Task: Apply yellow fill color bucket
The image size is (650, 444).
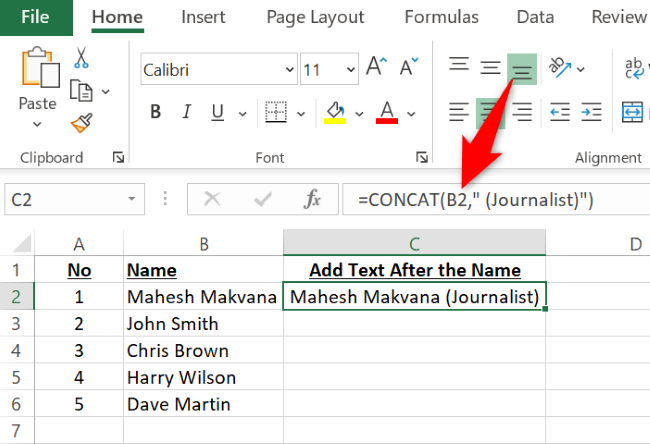Action: pyautogui.click(x=335, y=113)
